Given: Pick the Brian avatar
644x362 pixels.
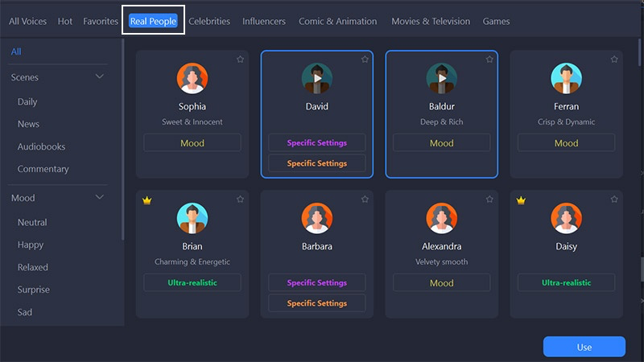Looking at the screenshot, I should coord(192,218).
